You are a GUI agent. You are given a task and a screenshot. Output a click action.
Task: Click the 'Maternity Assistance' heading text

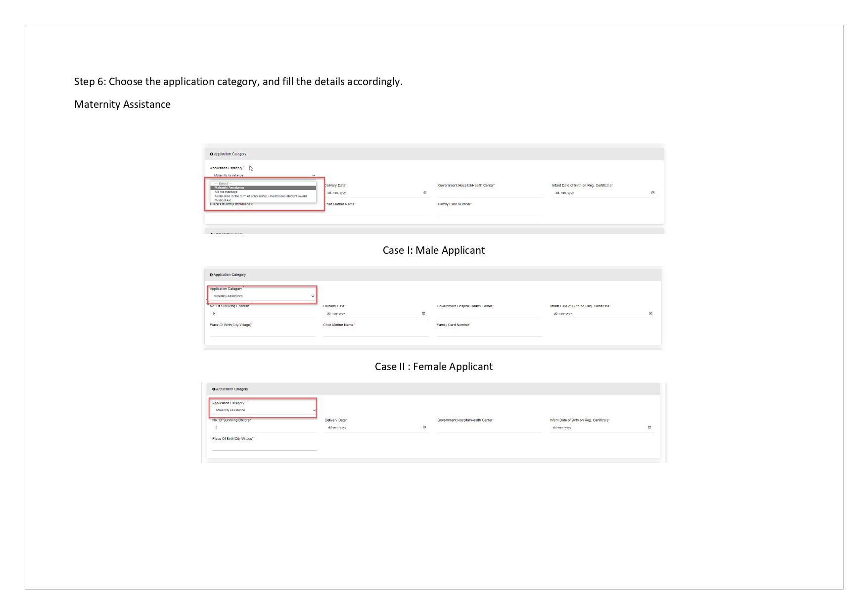pos(122,104)
